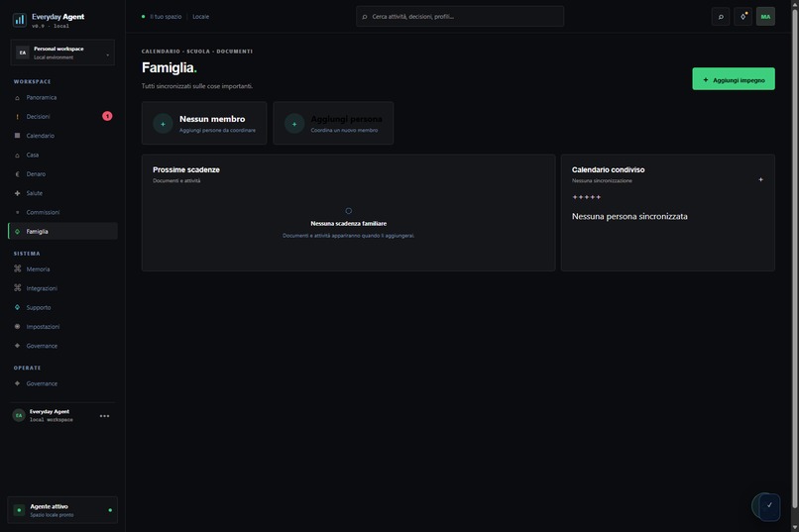Click the EA avatar in the sidebar footer

tap(19, 415)
